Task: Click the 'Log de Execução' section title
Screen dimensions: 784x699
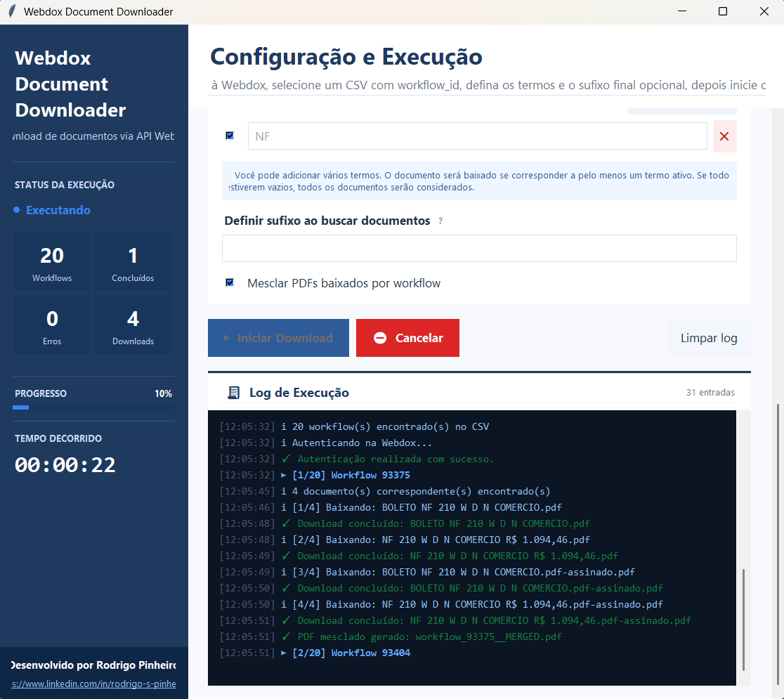Action: [299, 393]
